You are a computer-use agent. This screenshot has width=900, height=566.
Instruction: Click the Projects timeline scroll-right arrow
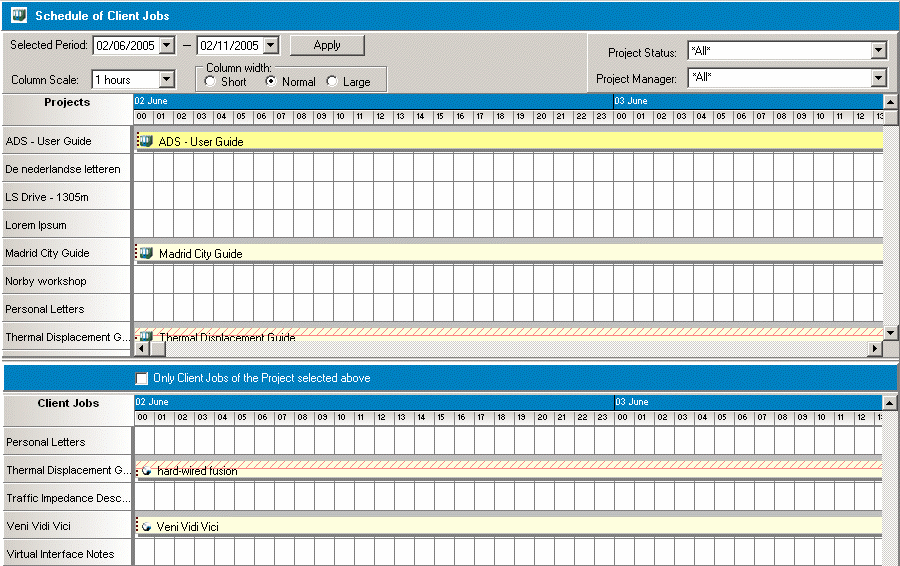pyautogui.click(x=875, y=348)
